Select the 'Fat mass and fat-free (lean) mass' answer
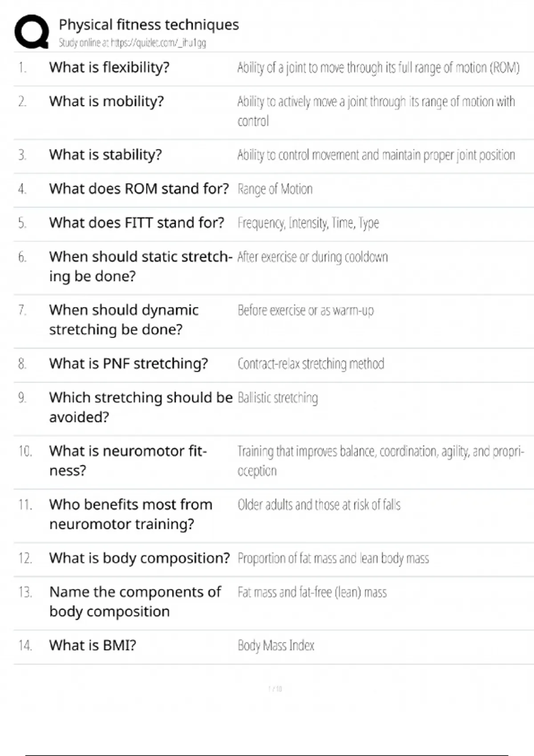This screenshot has height=756, width=534. tap(312, 592)
